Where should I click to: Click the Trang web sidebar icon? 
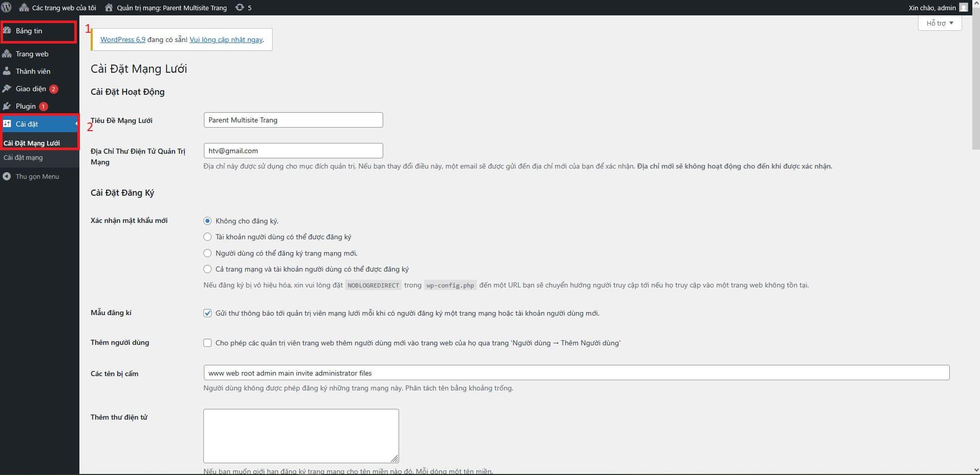[7, 54]
